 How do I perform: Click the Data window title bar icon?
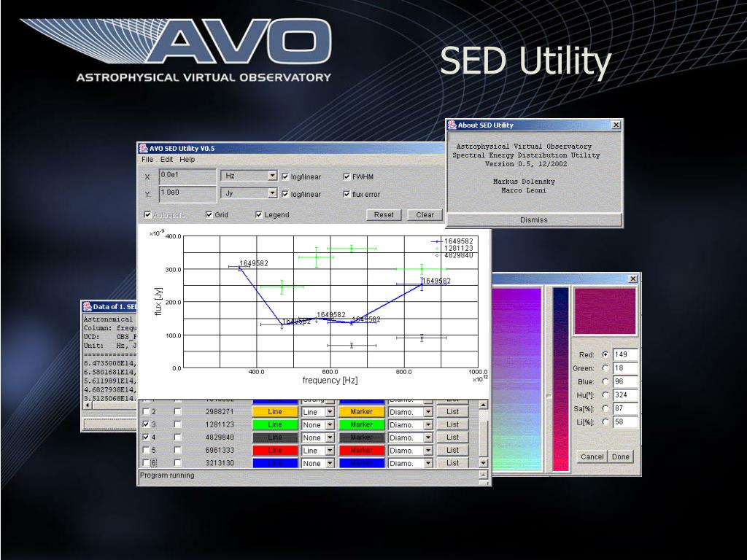click(88, 307)
